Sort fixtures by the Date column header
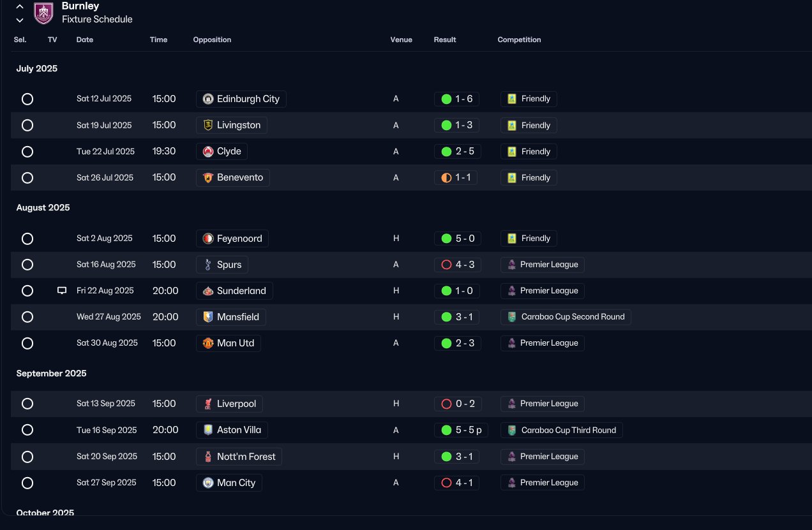Image resolution: width=812 pixels, height=530 pixels. [85, 40]
